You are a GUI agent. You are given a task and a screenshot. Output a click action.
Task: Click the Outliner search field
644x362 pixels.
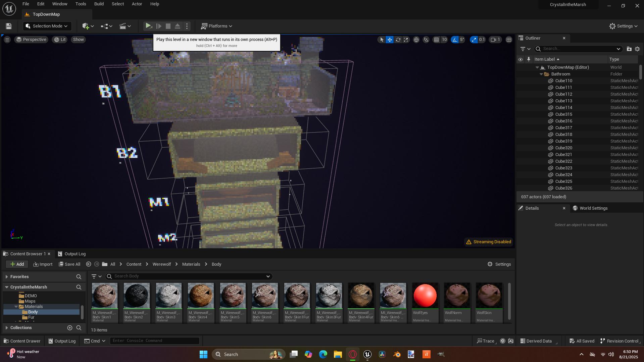click(x=579, y=49)
